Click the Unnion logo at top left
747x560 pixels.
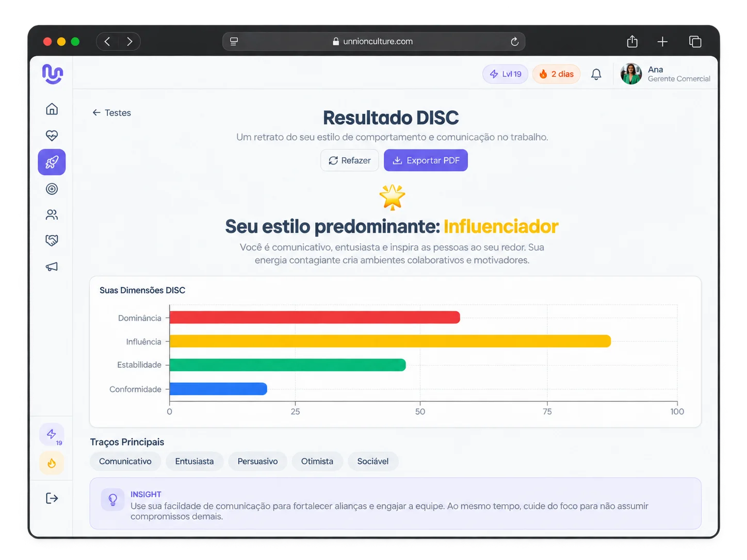52,74
